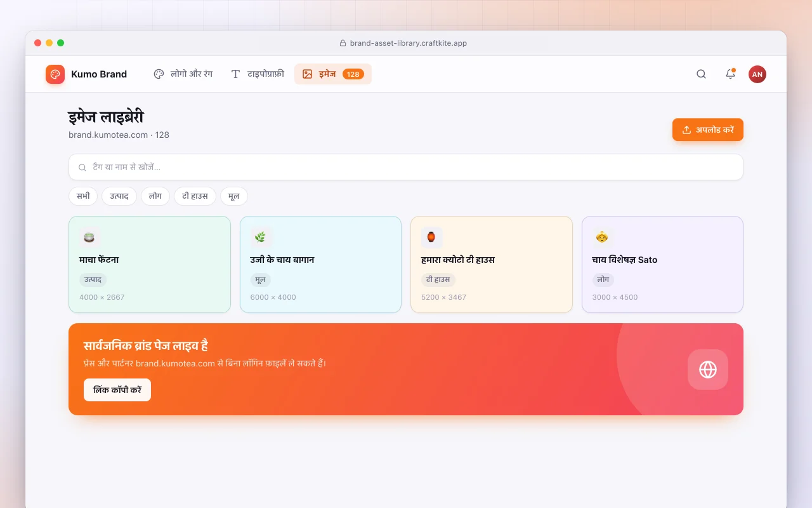Click the लिंक कॉपी करें button
Image resolution: width=812 pixels, height=508 pixels.
coord(117,390)
